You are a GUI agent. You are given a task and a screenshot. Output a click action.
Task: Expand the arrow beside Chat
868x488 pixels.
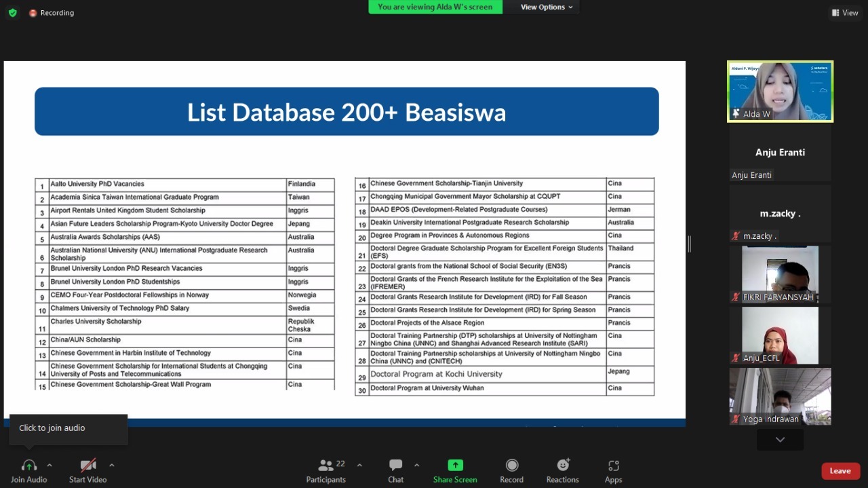(416, 465)
